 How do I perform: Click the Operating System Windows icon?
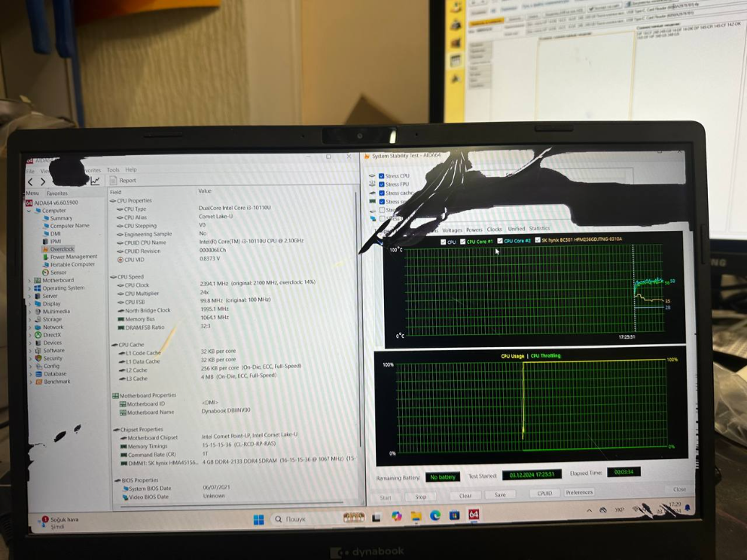coord(37,288)
